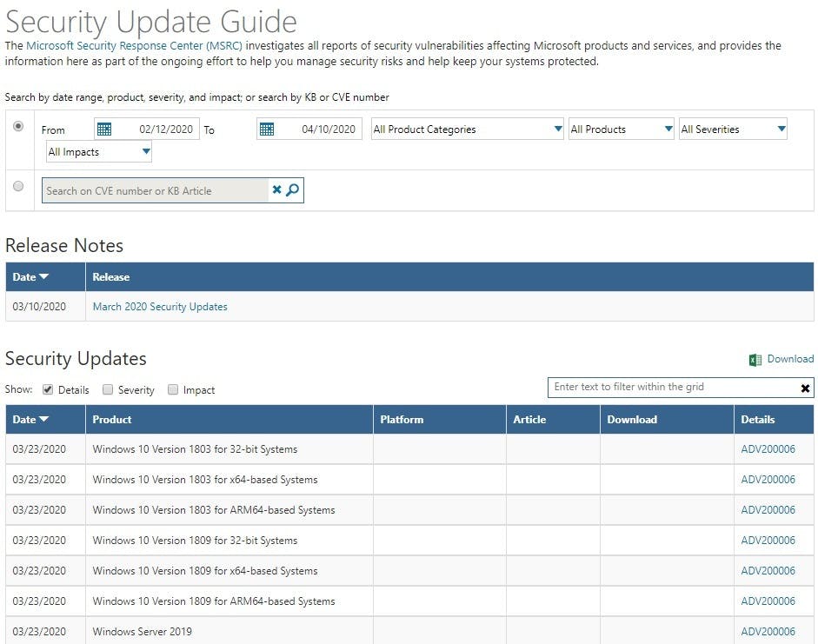Focus the CVE number or KB Article search box
This screenshot has width=818, height=644.
click(x=155, y=190)
